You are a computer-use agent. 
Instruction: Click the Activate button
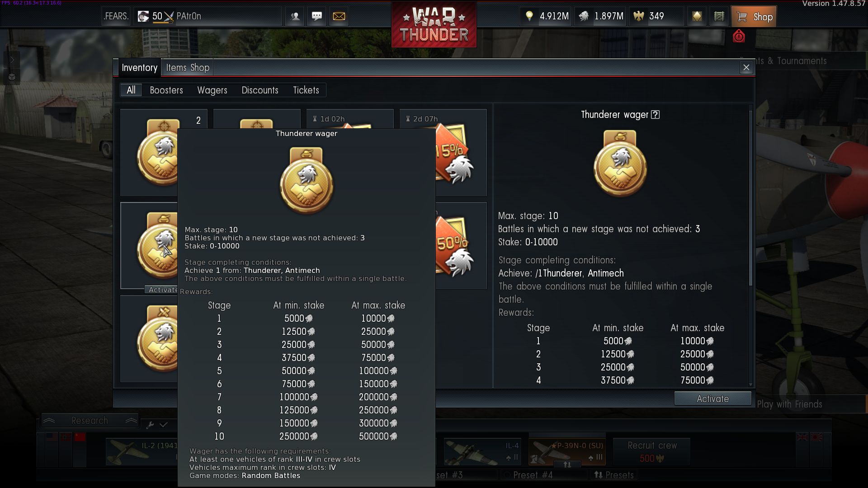[x=712, y=399]
